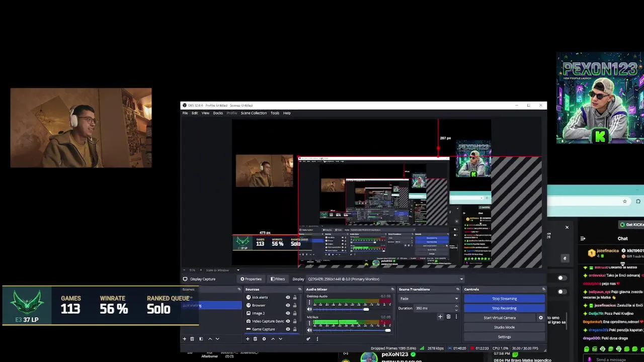Viewport: 644px width, 362px height.
Task: Open the View menu
Action: pos(205,113)
